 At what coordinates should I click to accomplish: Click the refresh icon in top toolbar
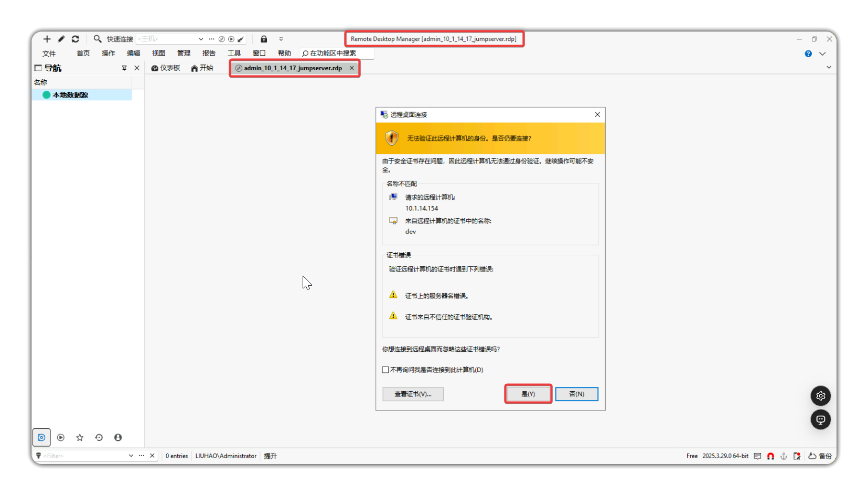pyautogui.click(x=76, y=39)
